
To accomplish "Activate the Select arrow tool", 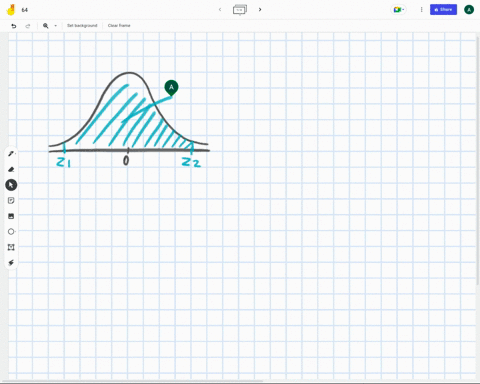I will tap(11, 185).
